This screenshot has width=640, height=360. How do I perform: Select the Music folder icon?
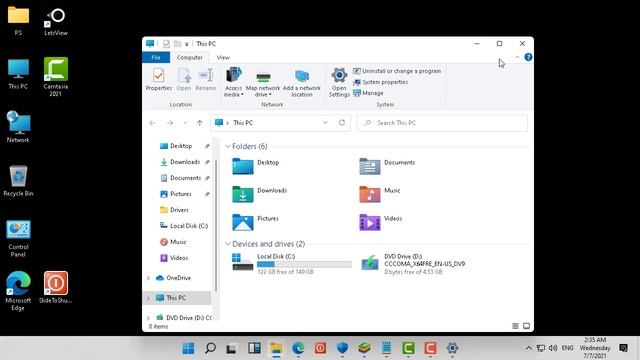pos(370,194)
